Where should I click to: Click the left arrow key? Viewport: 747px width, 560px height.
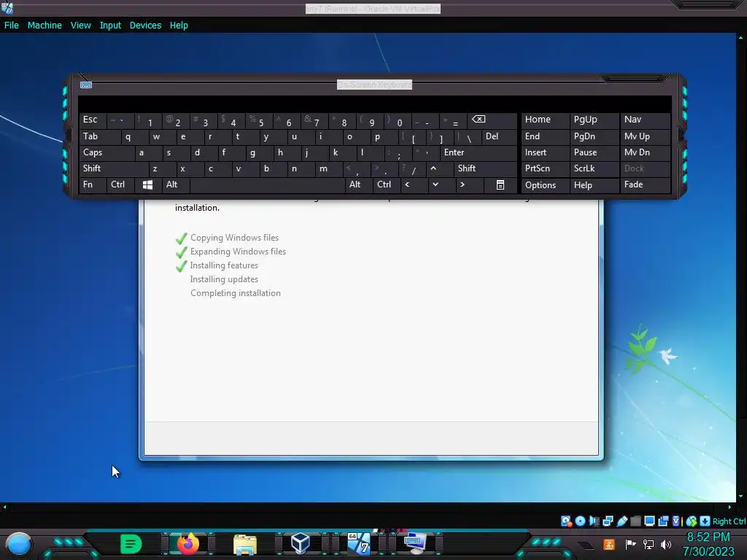[x=407, y=184]
